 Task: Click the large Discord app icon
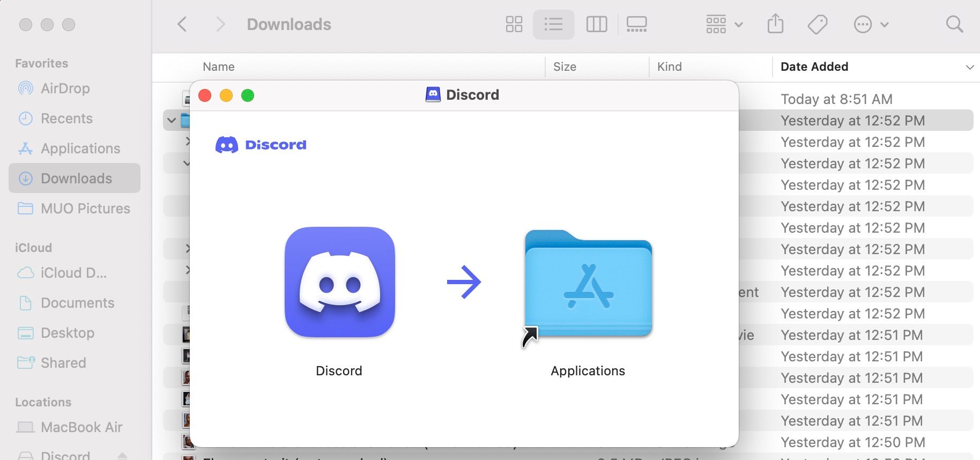coord(340,282)
